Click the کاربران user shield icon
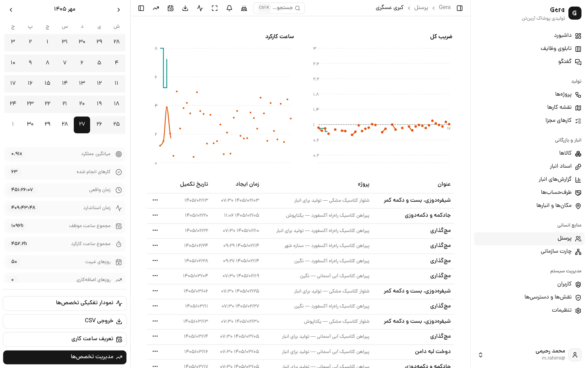The image size is (588, 368). 578,284
